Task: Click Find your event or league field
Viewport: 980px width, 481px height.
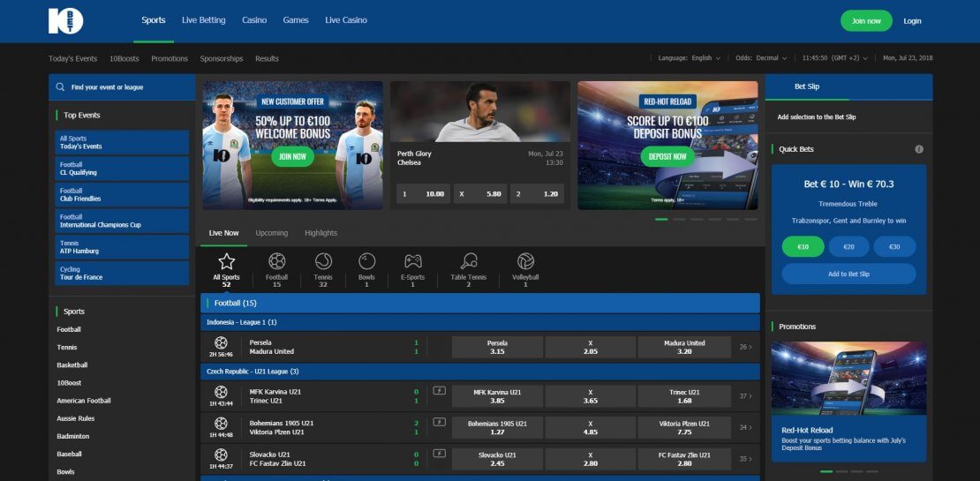Action: 122,87
